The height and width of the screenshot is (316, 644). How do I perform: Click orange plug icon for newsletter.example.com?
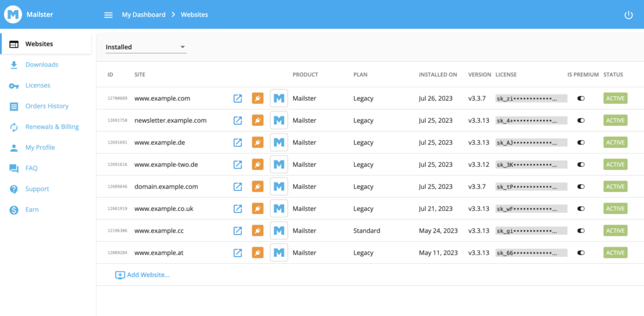click(257, 120)
